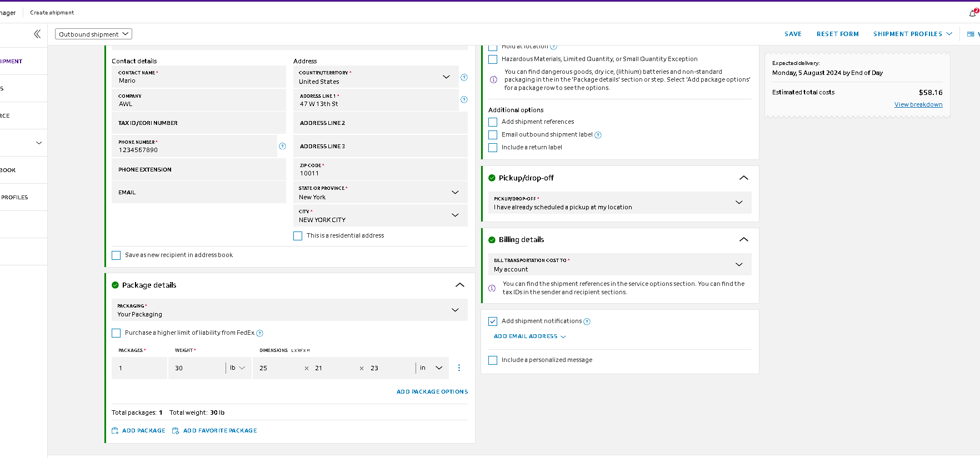
Task: Toggle Hazardous Materials checkbox
Action: point(493,59)
